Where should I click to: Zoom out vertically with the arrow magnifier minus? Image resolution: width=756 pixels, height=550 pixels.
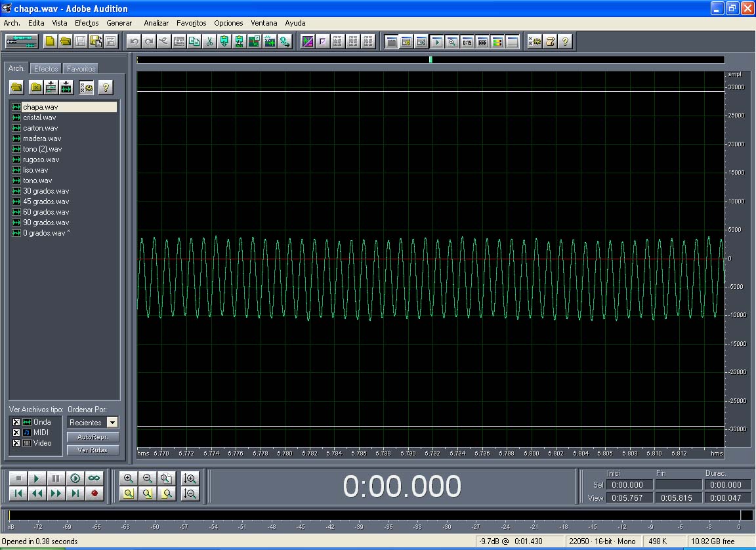point(190,494)
